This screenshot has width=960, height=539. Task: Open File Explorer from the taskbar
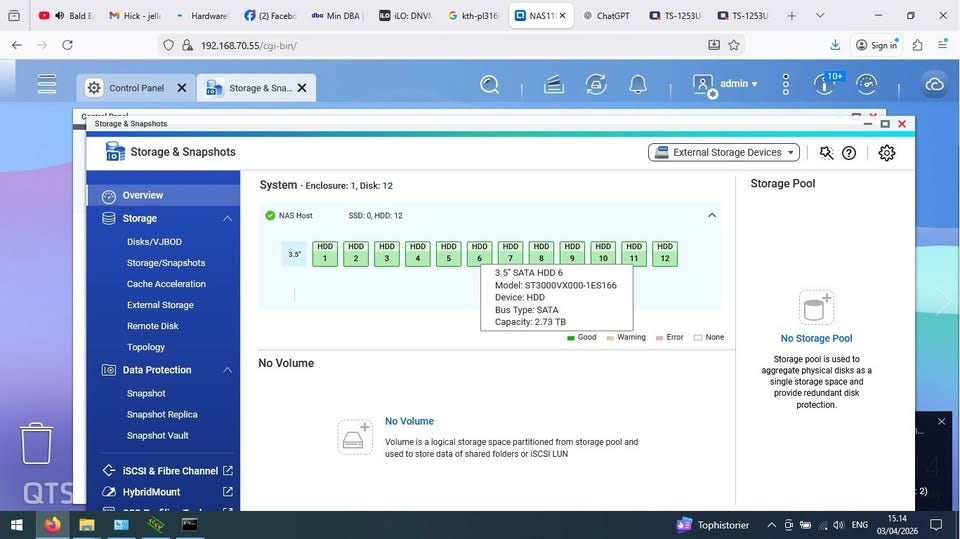coord(86,525)
